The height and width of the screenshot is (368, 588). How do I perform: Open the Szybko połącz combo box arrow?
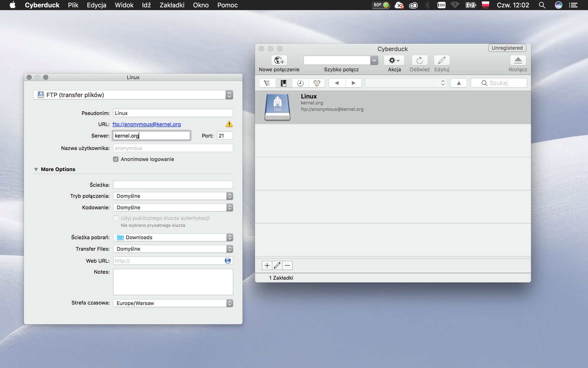[374, 60]
